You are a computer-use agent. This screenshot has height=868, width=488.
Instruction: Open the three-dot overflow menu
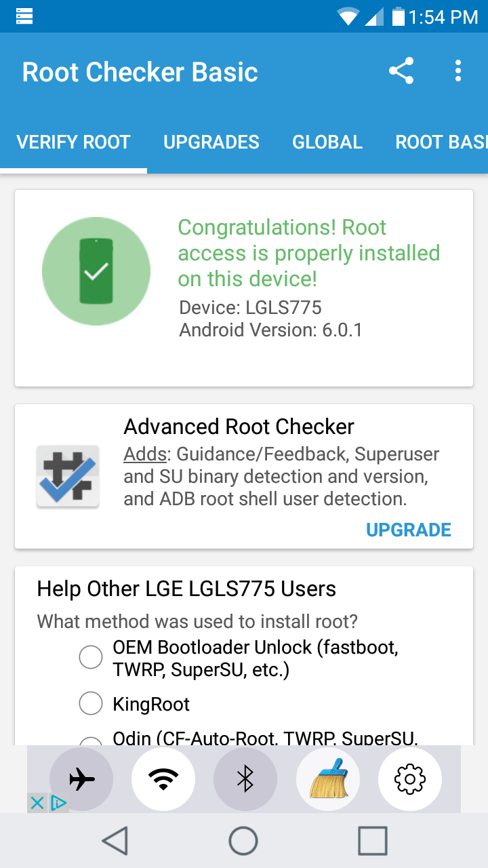(459, 71)
